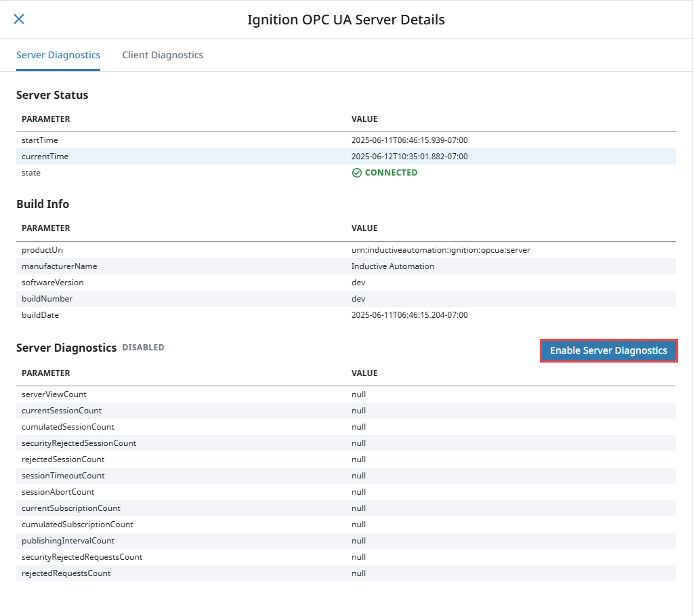The height and width of the screenshot is (616, 693).
Task: Select the currentSessionCount parameter name
Action: coord(62,411)
